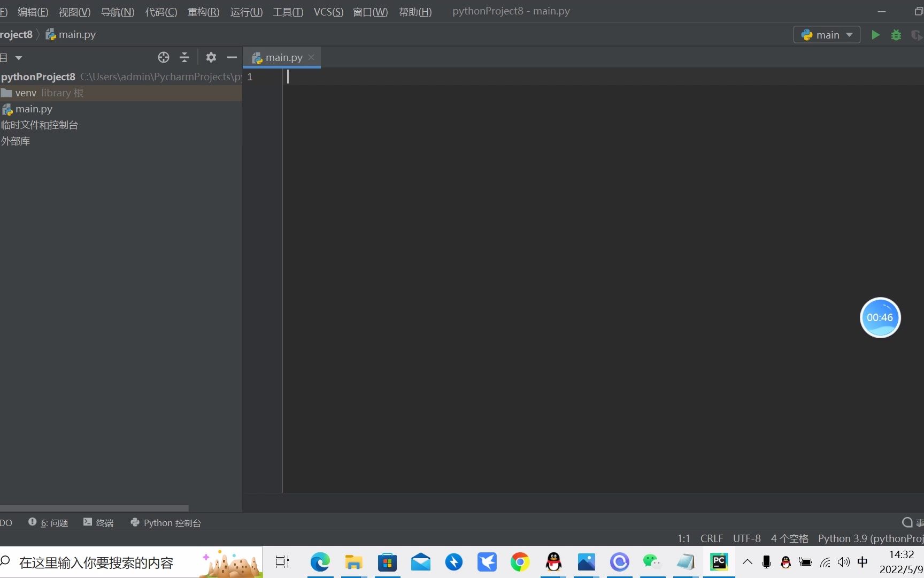Click the event log icon in status bar
Screen dimensions: 924x578
pos(907,522)
